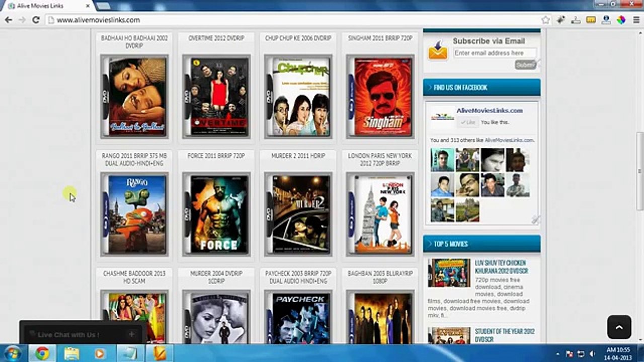The image size is (644, 362).
Task: Click the 'MURDER 2 2011 HDRIP' title
Action: (x=298, y=156)
